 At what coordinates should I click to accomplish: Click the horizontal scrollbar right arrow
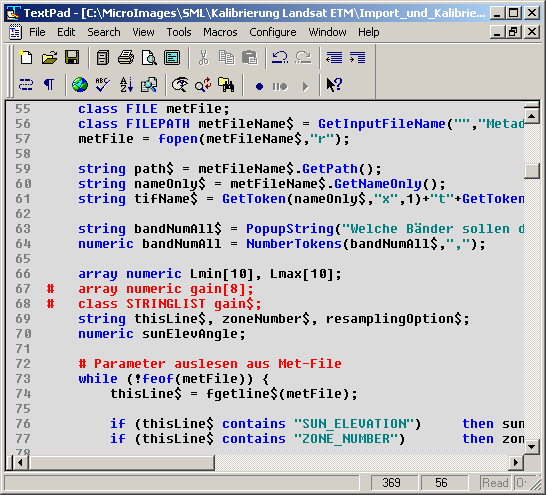[x=516, y=463]
